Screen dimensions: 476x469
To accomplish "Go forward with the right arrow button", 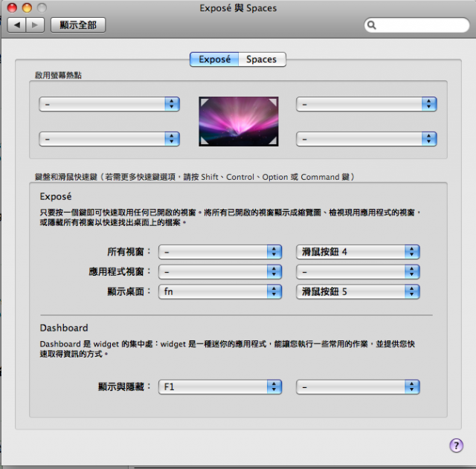I will click(35, 25).
